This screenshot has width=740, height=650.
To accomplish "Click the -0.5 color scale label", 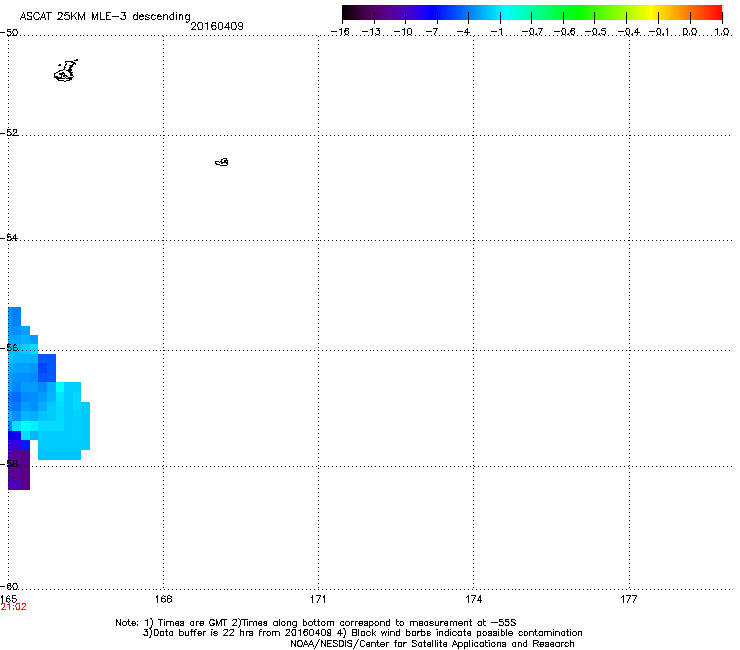I will click(596, 32).
